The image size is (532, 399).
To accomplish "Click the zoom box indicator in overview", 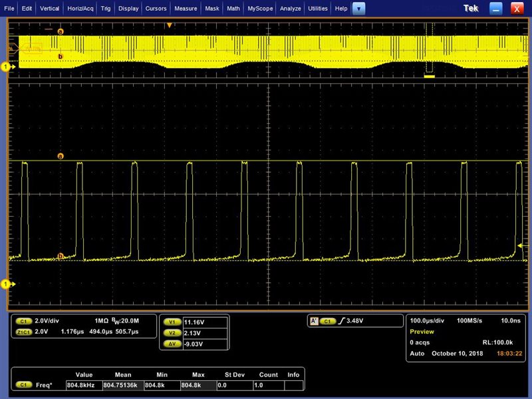I will 430,47.
